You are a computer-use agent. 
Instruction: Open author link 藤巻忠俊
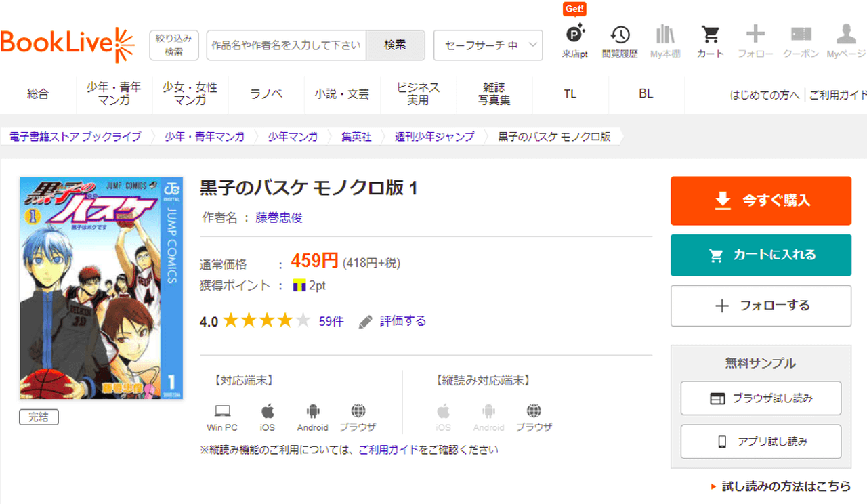(278, 217)
